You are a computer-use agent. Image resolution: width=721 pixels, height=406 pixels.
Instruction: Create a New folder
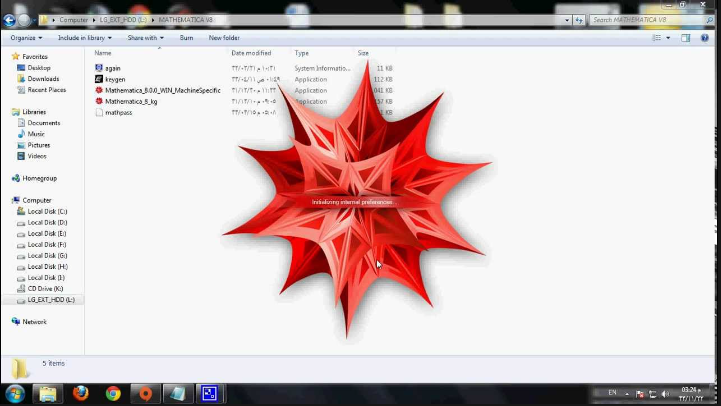(x=224, y=38)
